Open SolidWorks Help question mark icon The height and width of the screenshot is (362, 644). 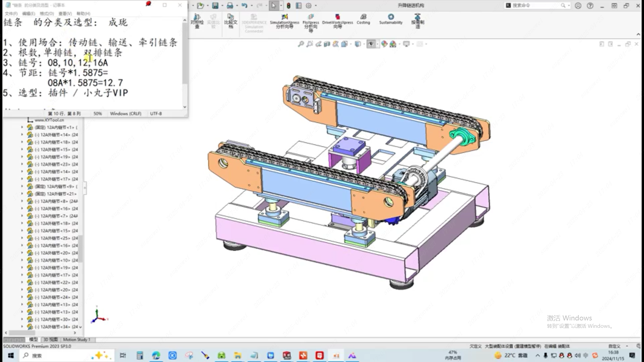point(590,6)
